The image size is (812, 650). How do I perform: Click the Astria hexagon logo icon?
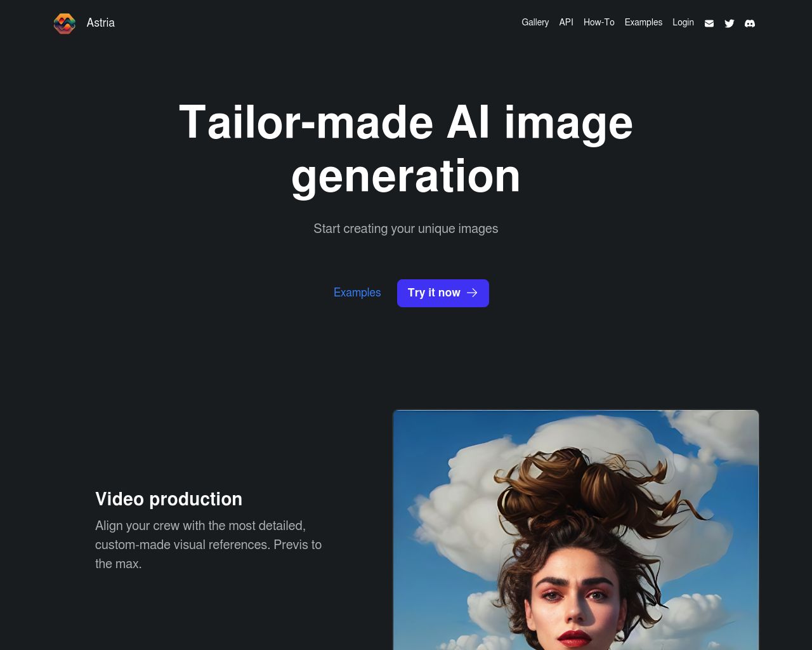[x=64, y=23]
